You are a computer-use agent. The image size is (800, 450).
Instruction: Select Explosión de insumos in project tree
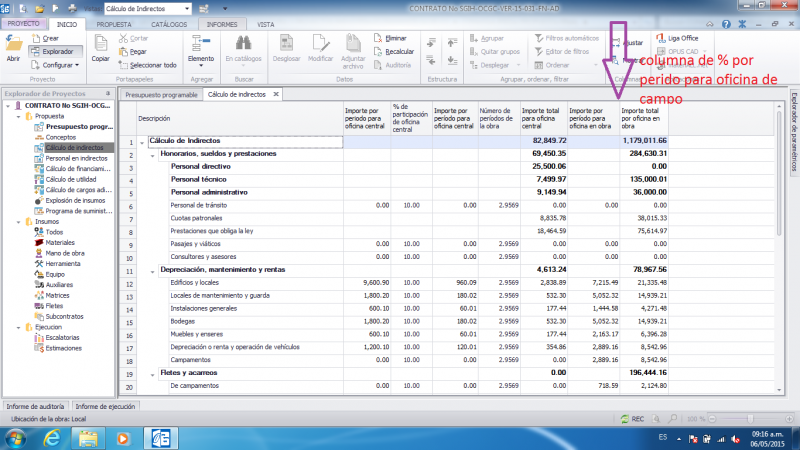click(75, 200)
